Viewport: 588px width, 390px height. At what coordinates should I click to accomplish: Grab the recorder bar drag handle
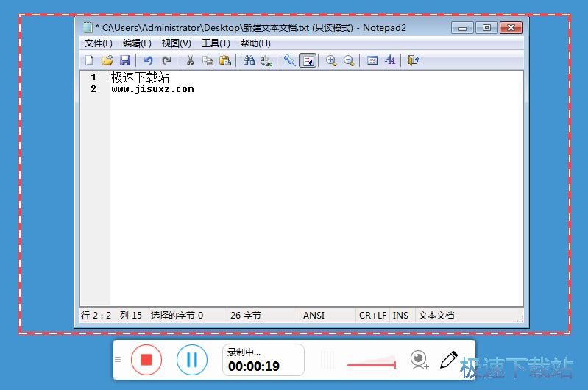[x=118, y=360]
